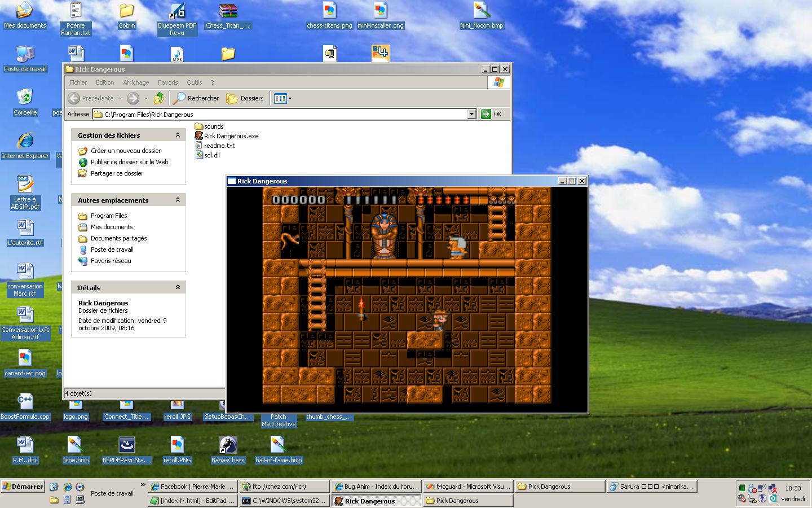Open hall-of-fame.bmp desktop image
The image size is (812, 508).
[x=279, y=450]
